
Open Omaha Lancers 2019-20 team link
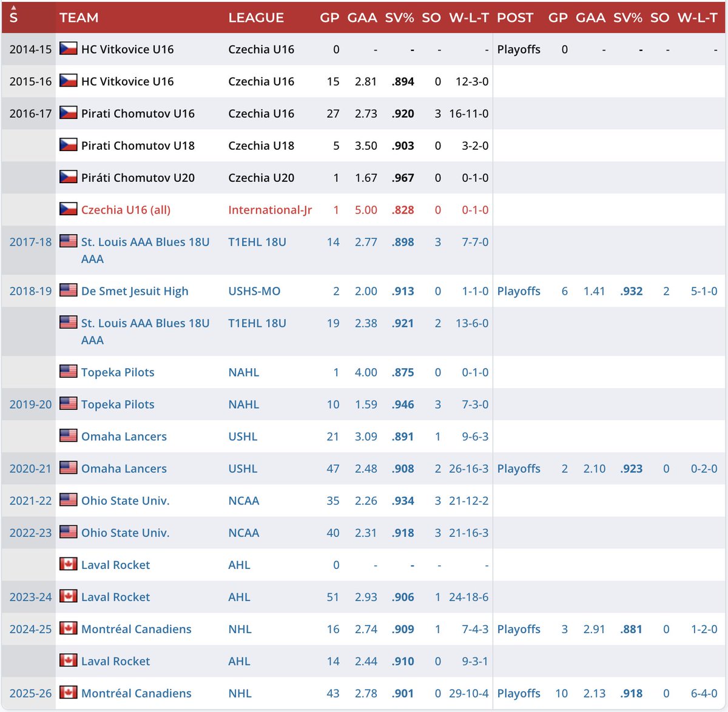coord(124,437)
